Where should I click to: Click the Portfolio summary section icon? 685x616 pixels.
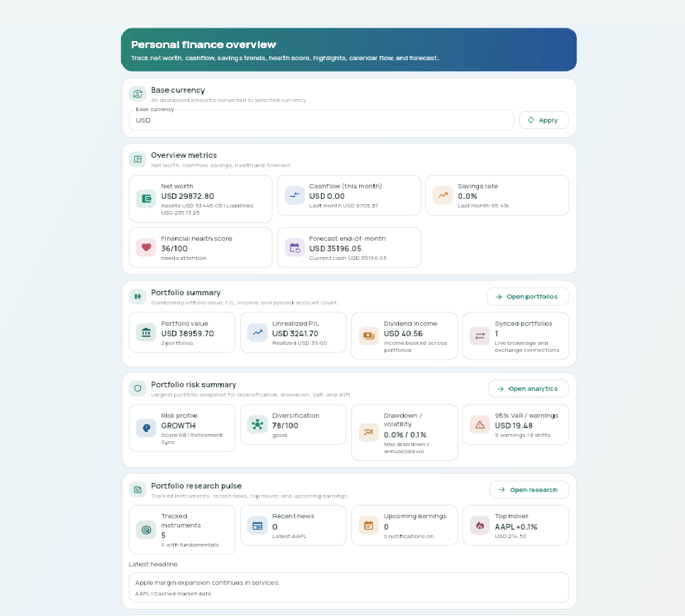pyautogui.click(x=137, y=297)
